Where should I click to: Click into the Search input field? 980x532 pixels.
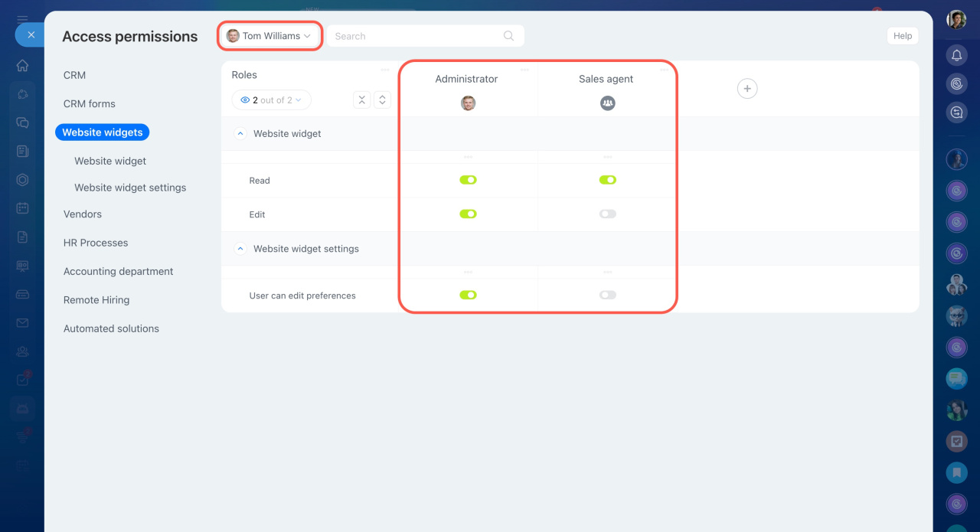click(x=413, y=36)
